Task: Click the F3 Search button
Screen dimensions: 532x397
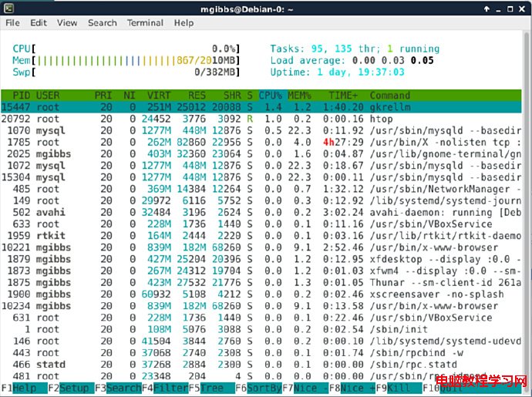Action: (x=118, y=388)
